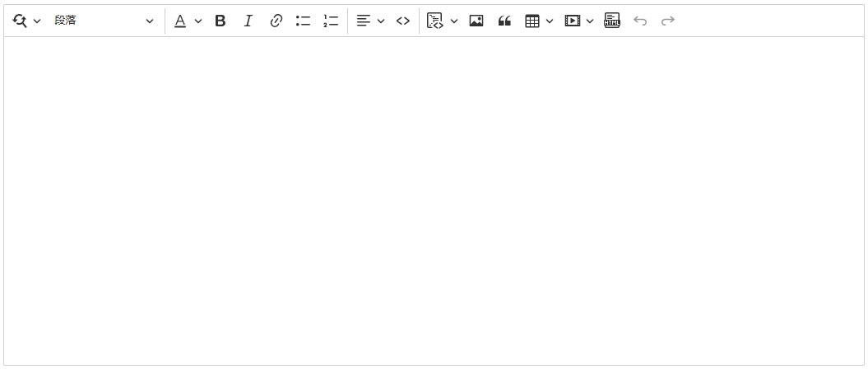This screenshot has height=369, width=868.
Task: Insert a table
Action: pos(532,21)
